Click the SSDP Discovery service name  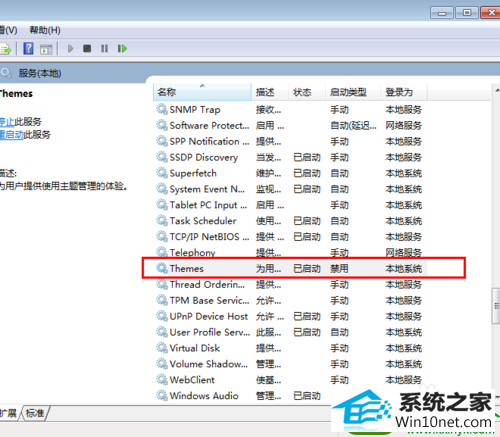pyautogui.click(x=204, y=157)
